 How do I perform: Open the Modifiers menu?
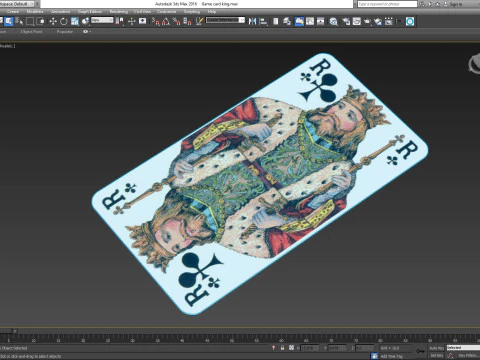[35, 11]
